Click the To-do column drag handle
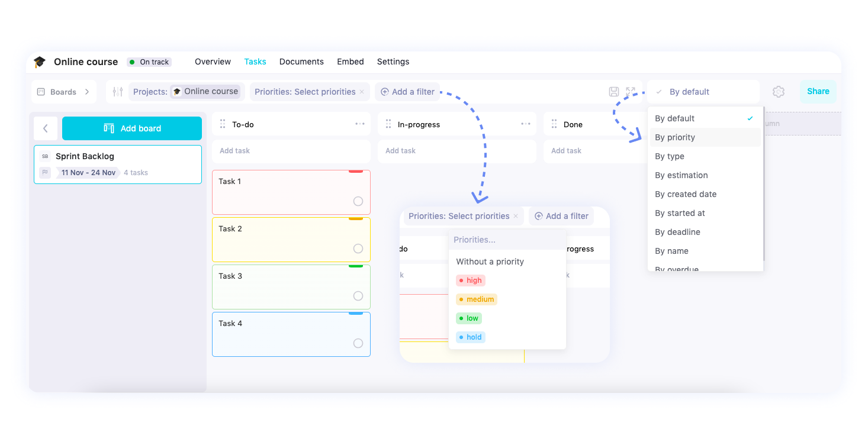This screenshot has width=868, height=445. click(223, 124)
